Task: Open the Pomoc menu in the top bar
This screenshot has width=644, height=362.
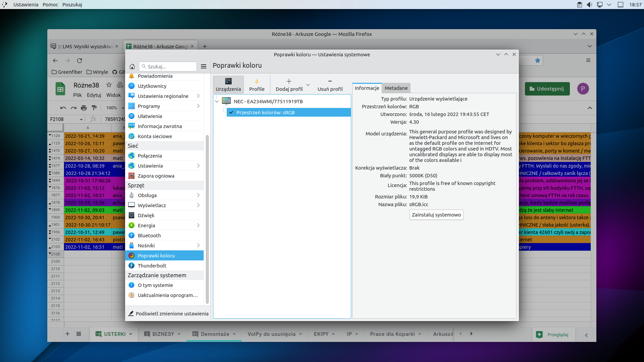Action: (50, 5)
